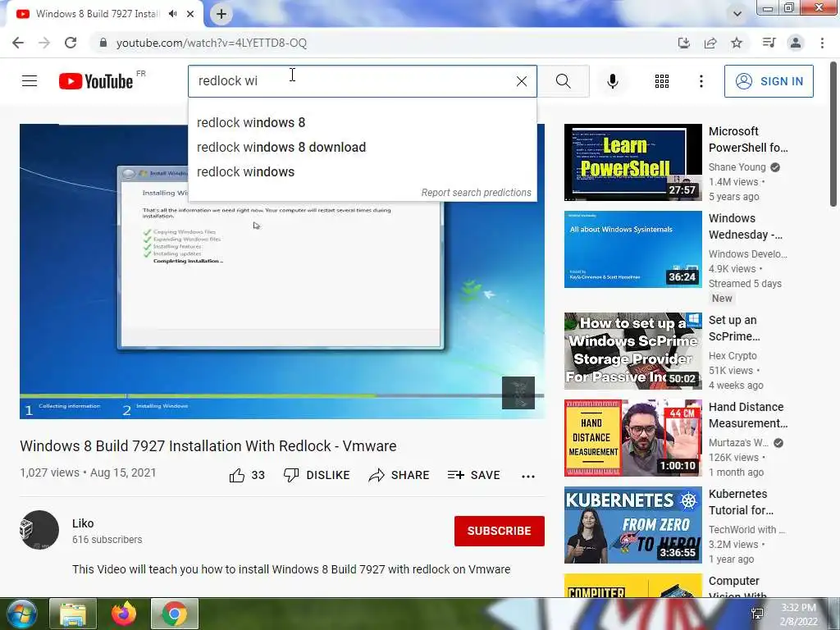
Task: Click the page vertical scrollbar thumb
Action: [833, 134]
